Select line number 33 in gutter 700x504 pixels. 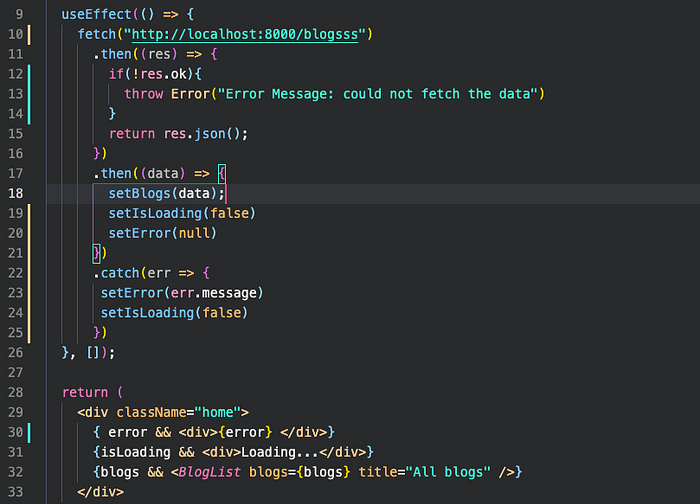click(x=16, y=492)
